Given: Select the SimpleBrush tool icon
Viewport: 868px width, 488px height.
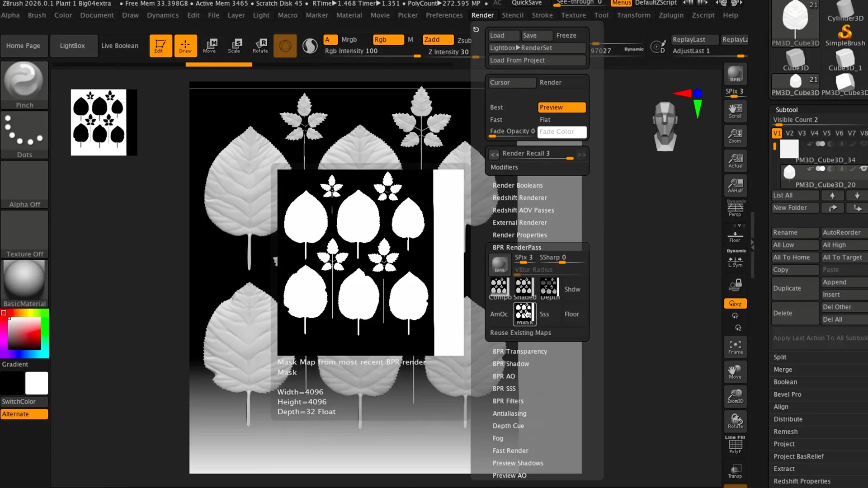Looking at the screenshot, I should pyautogui.click(x=845, y=35).
